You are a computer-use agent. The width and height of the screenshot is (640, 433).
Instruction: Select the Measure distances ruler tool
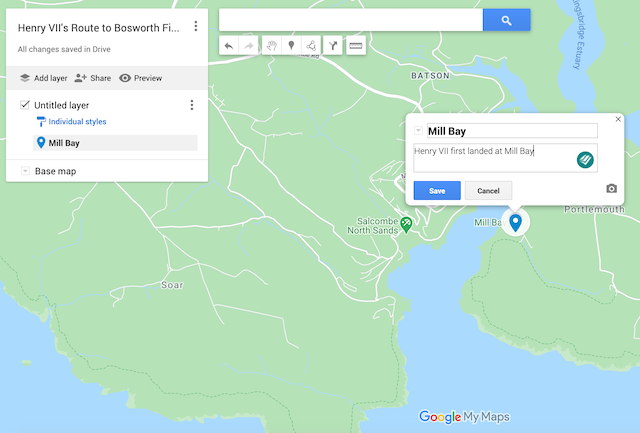pyautogui.click(x=356, y=45)
